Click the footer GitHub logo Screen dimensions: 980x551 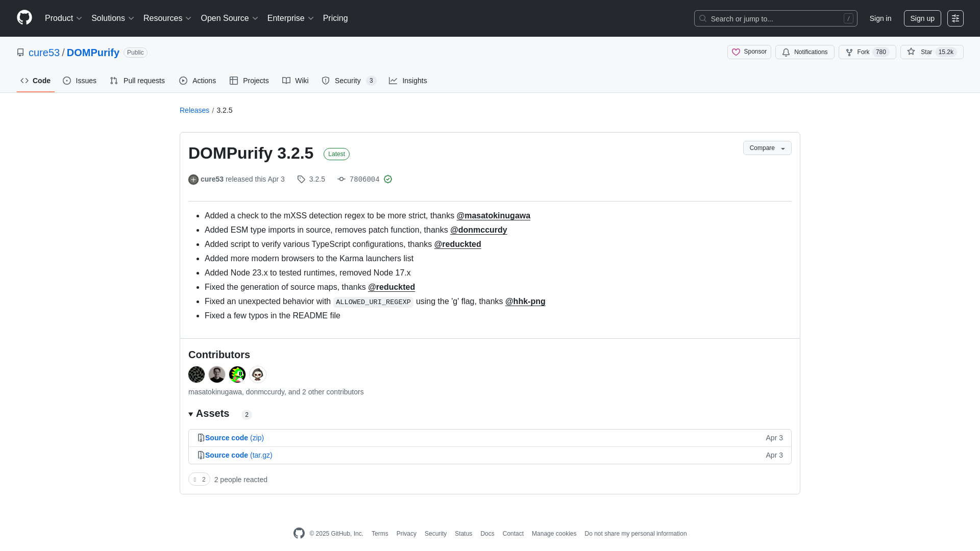pyautogui.click(x=299, y=533)
